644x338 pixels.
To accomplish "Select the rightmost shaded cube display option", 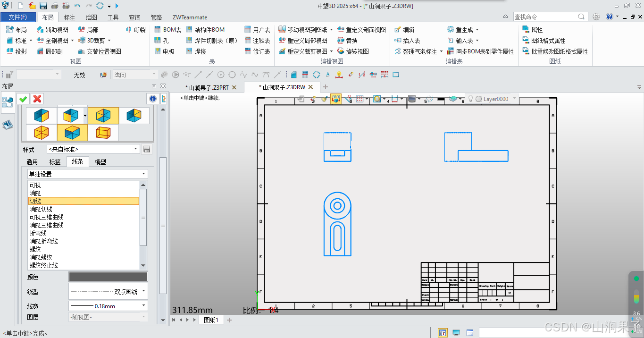I will click(x=134, y=116).
